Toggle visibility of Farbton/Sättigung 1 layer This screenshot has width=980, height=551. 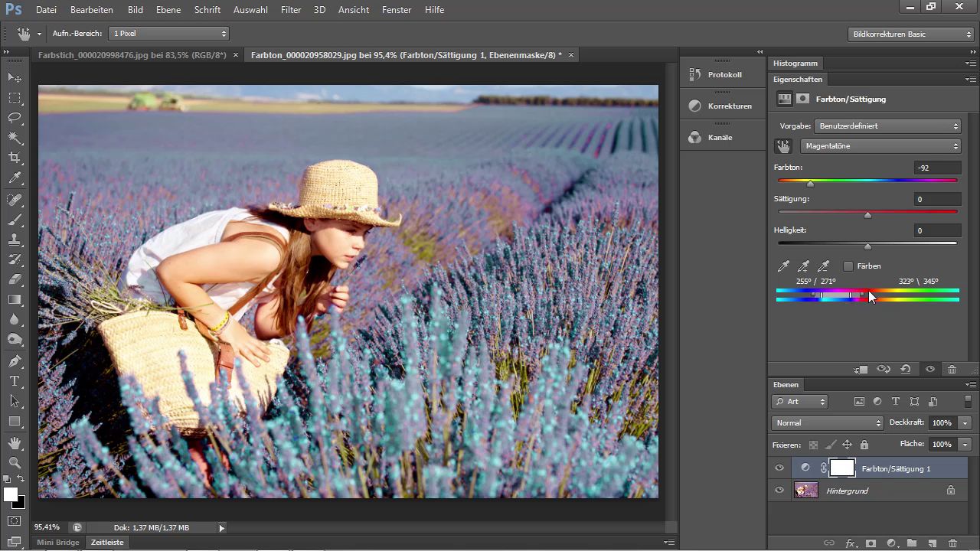click(779, 468)
